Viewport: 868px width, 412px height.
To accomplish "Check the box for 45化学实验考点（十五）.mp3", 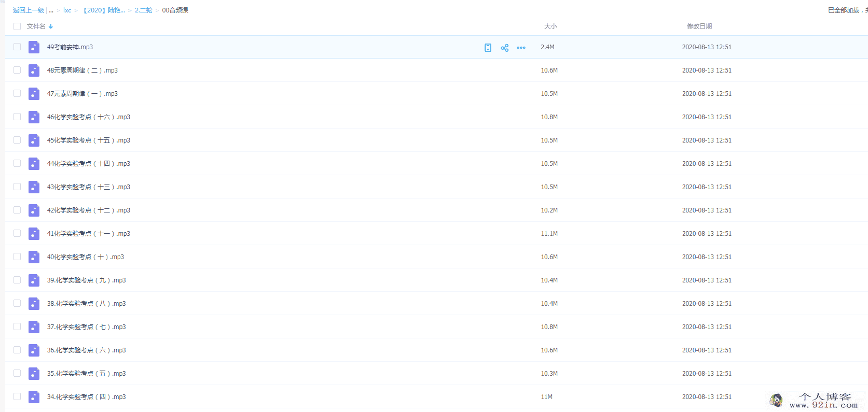I will click(17, 140).
